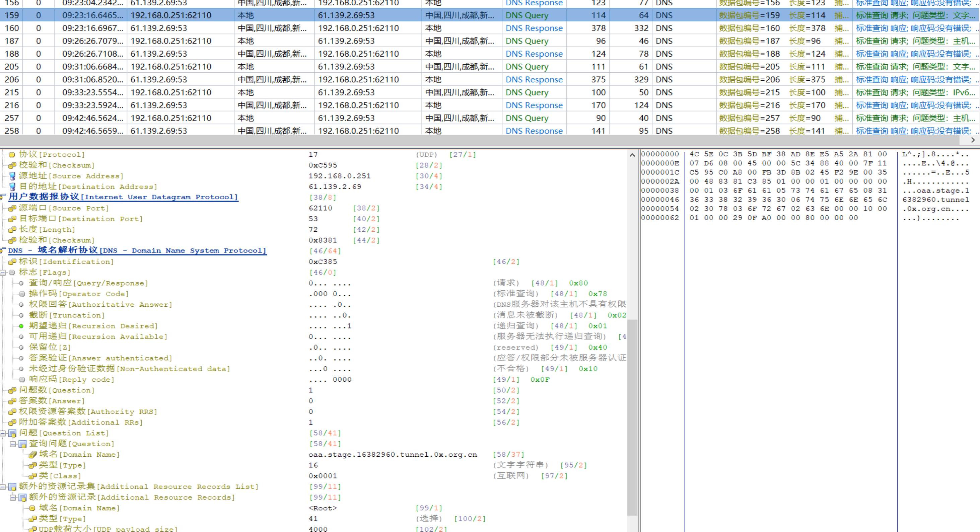Click the detail pane vertical scrollbar thumb
The height and width of the screenshot is (532, 980).
(x=632, y=417)
